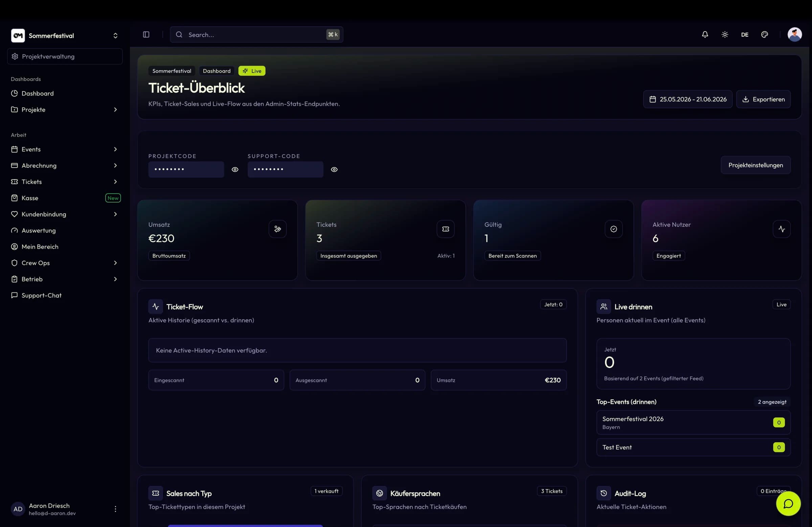Screen dimensions: 812x527
Task: Open Kasse in the sidebar
Action: (x=65, y=198)
